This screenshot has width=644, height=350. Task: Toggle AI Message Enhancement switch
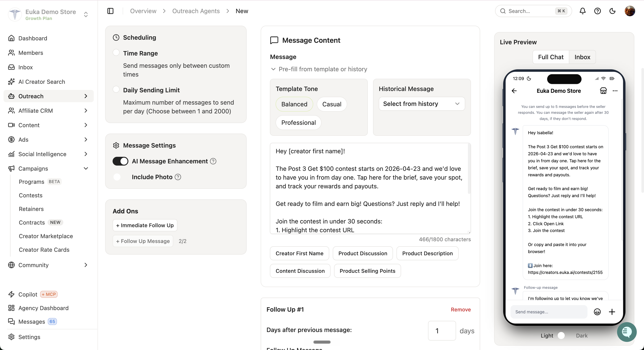pos(120,161)
